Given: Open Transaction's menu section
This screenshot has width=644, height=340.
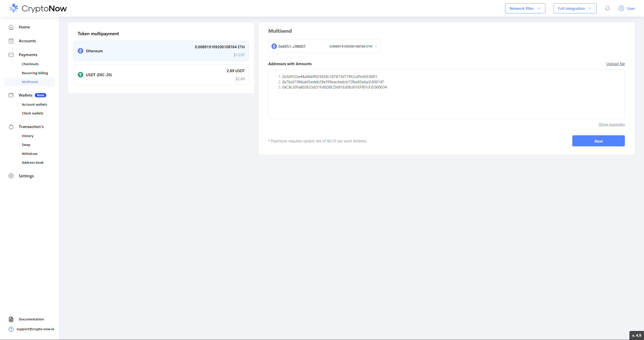Looking at the screenshot, I should [x=31, y=127].
